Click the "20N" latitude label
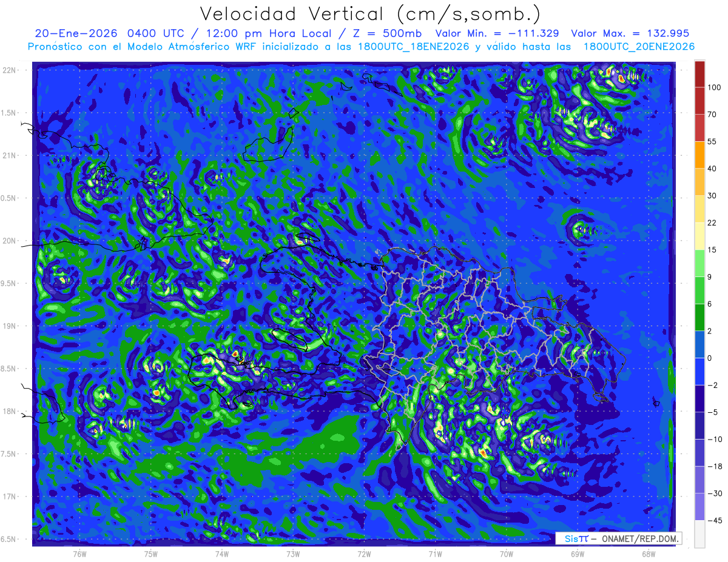This screenshot has width=728, height=562. [9, 241]
